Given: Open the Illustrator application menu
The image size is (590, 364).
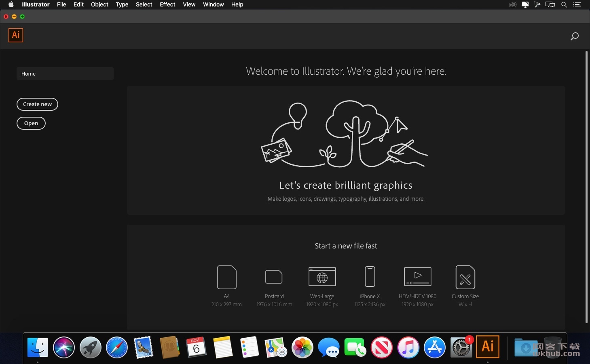Looking at the screenshot, I should pos(36,4).
